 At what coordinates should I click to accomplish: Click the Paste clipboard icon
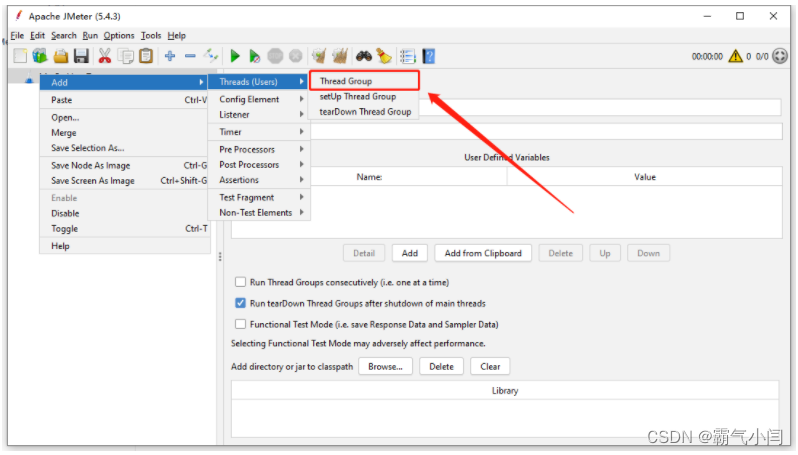[146, 56]
